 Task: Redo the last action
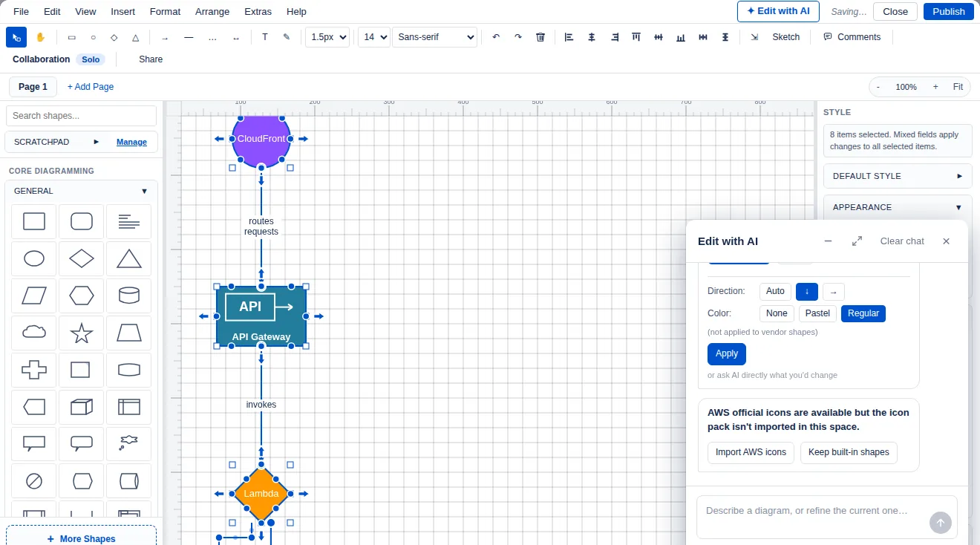[518, 37]
